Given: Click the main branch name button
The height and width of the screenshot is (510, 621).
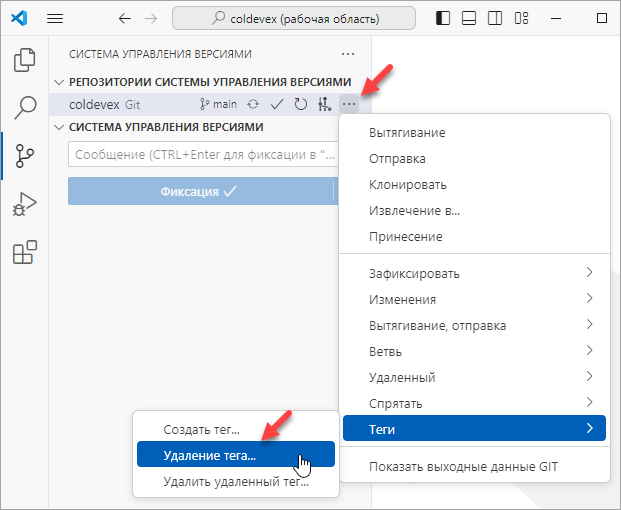Looking at the screenshot, I should (219, 104).
